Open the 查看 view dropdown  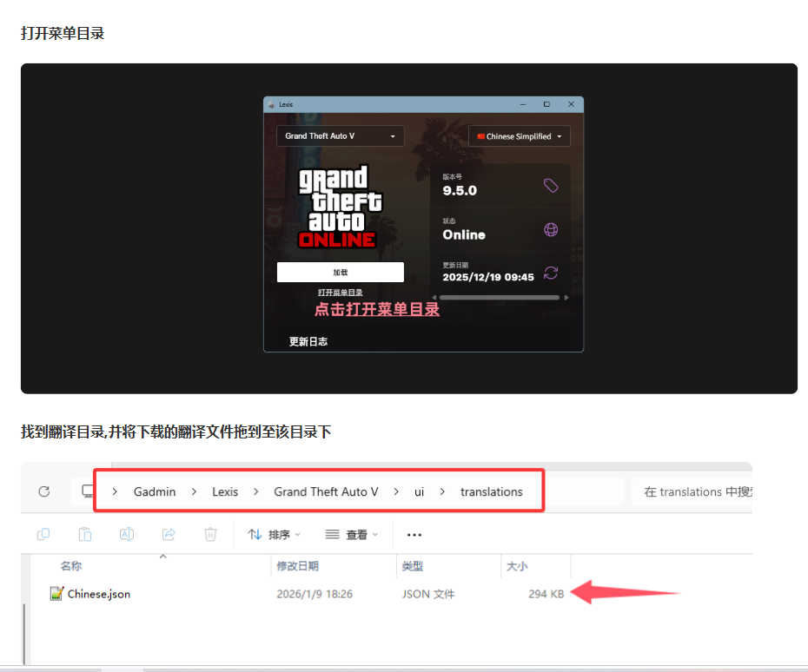[352, 535]
